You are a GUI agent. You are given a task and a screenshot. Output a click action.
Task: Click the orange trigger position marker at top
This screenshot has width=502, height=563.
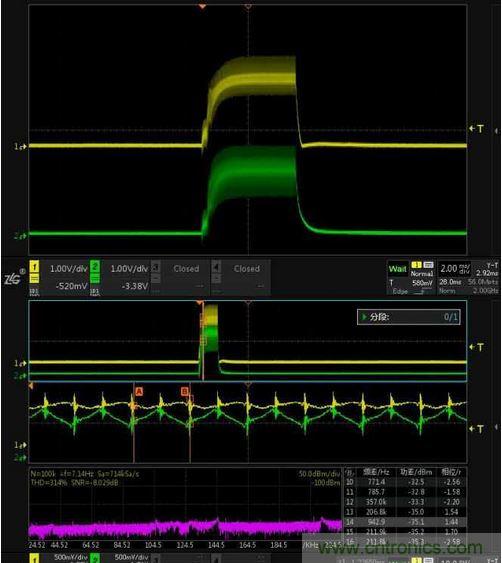pyautogui.click(x=202, y=6)
